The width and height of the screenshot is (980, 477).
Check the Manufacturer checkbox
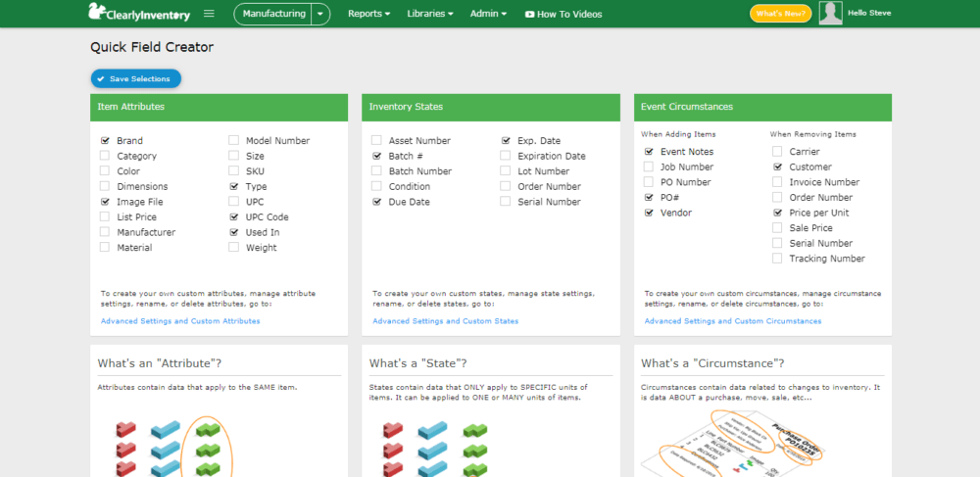click(105, 231)
